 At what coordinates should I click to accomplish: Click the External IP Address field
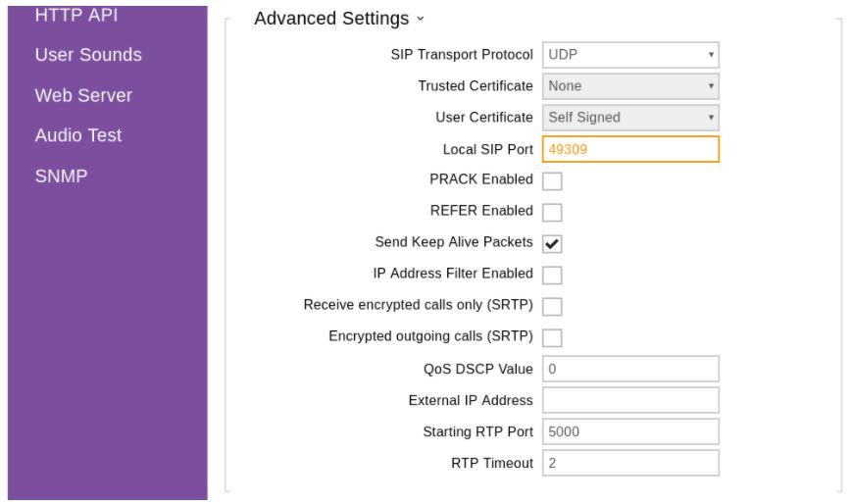pyautogui.click(x=629, y=400)
